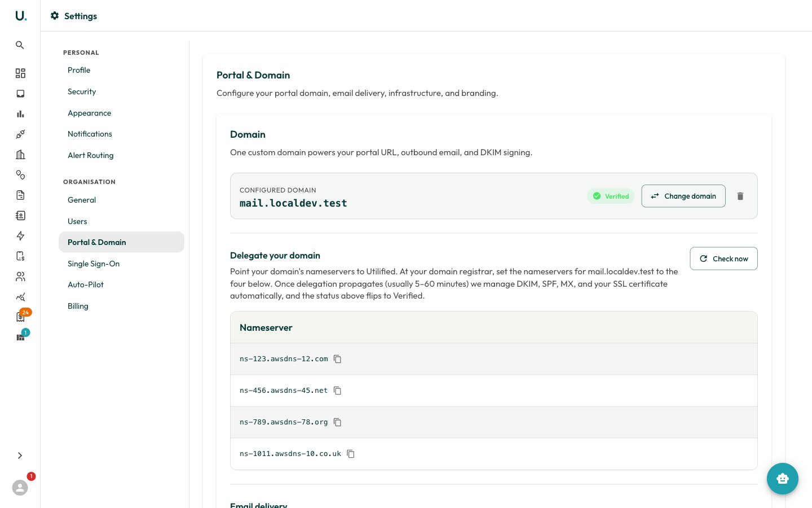Copy nameserver ns-1011.awsdns-10.co.uk
812x508 pixels.
pyautogui.click(x=351, y=454)
